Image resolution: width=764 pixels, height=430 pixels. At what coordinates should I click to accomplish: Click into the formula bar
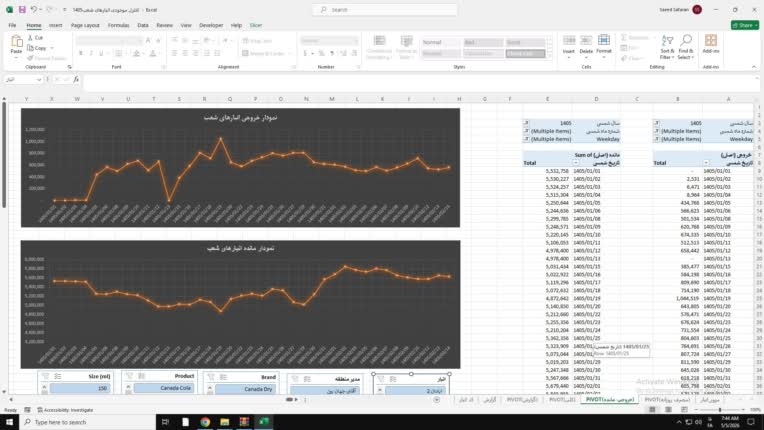tap(419, 83)
